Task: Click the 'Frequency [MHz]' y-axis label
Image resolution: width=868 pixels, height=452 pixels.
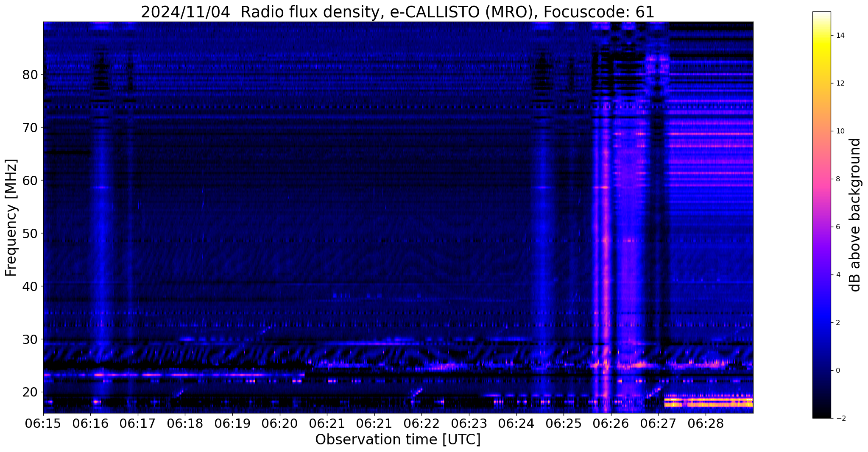Action: pyautogui.click(x=11, y=217)
